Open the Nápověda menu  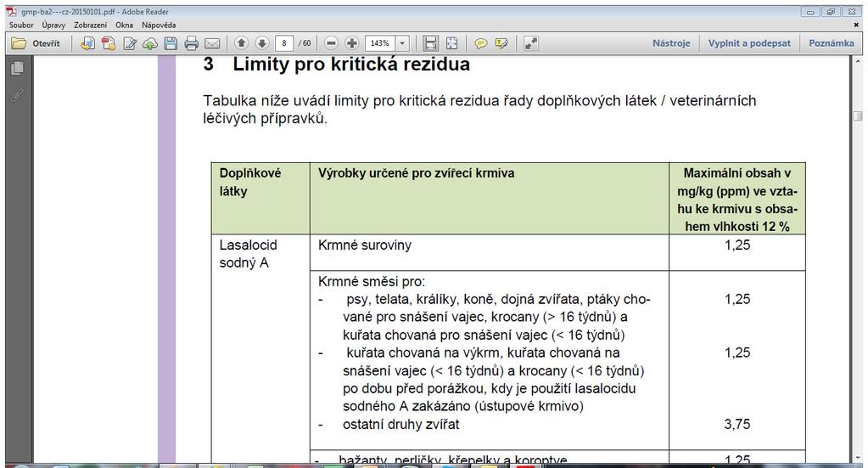(x=159, y=25)
